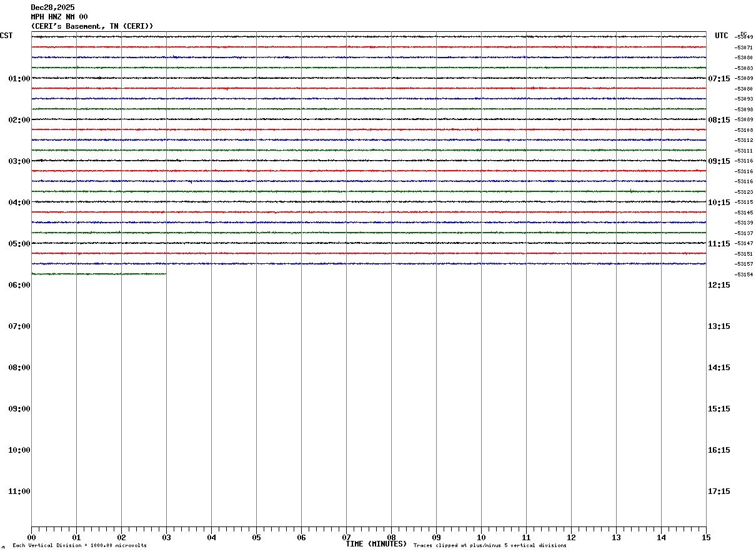The width and height of the screenshot is (756, 554).
Task: Select the 03:00 CST hour label
Action: pyautogui.click(x=19, y=161)
